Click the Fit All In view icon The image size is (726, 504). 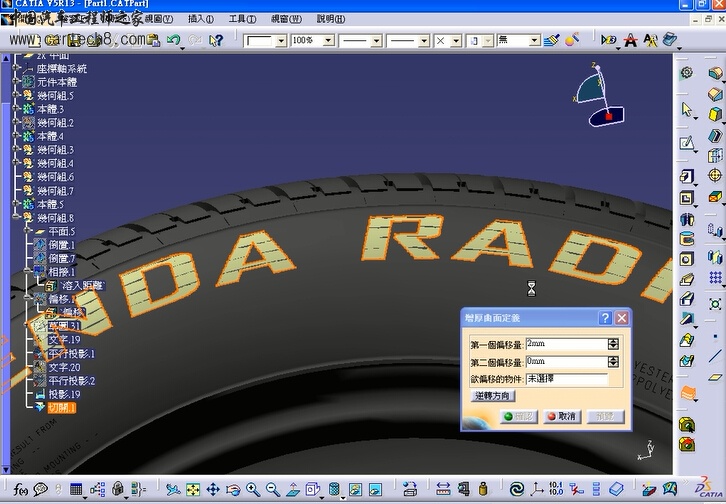[x=193, y=489]
